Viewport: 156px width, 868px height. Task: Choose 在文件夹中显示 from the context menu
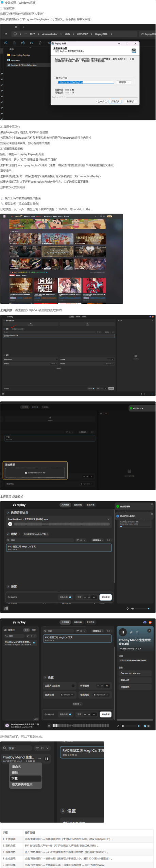click(22, 784)
